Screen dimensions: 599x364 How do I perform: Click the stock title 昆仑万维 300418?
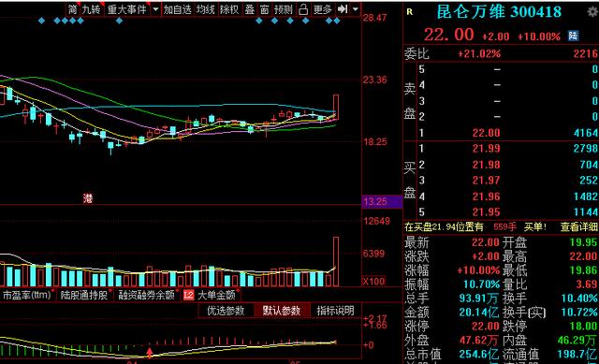point(499,12)
